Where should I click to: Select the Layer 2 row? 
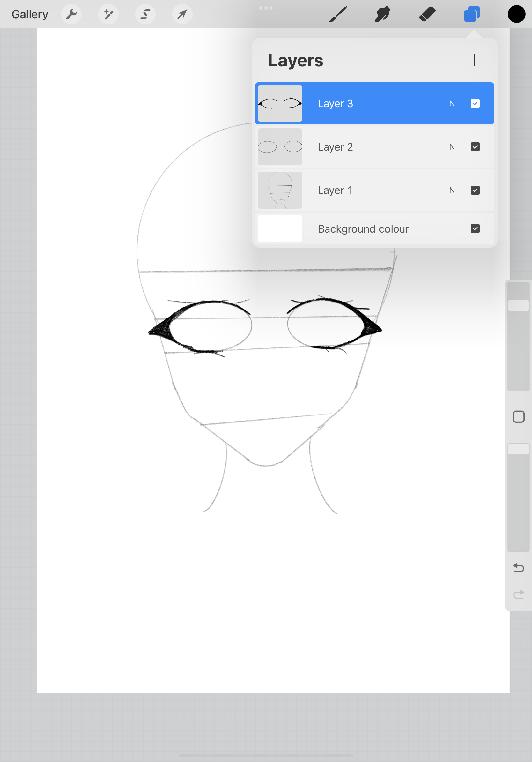tap(365, 147)
